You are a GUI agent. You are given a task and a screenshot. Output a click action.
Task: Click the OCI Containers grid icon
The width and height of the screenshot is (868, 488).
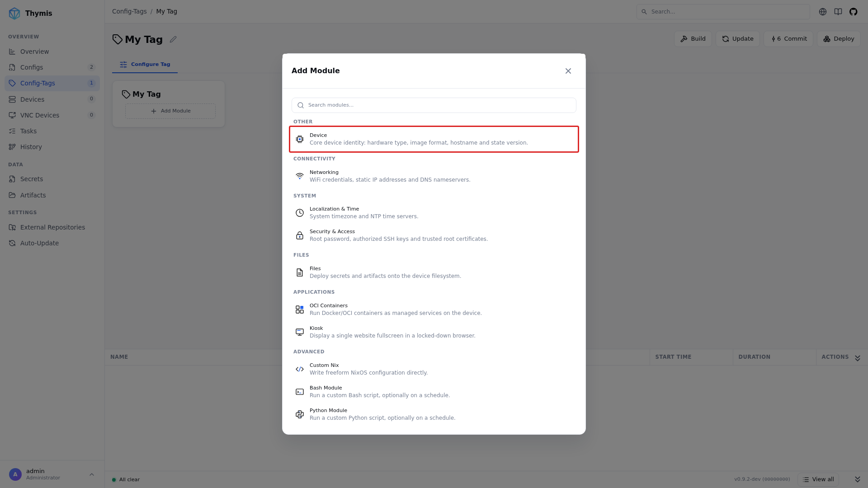(x=300, y=310)
